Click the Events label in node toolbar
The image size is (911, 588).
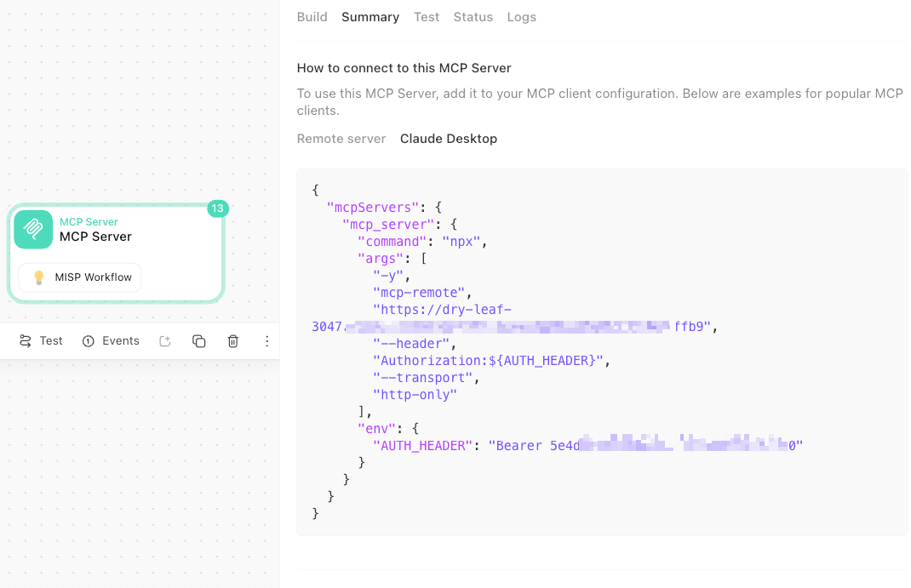(x=121, y=340)
